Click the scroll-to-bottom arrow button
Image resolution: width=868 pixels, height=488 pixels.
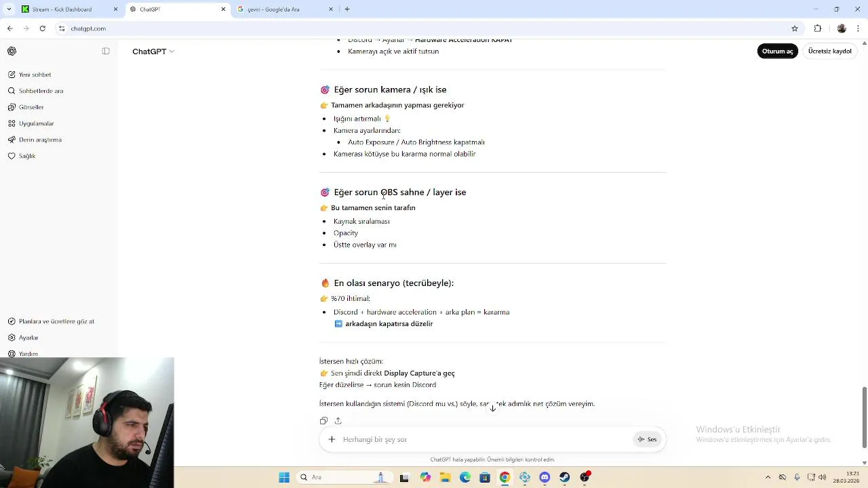[x=493, y=408]
